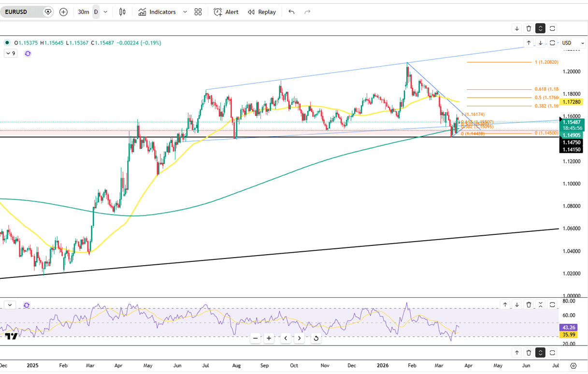
Task: Collapse the indicator legend showing 9
Action: (x=11, y=54)
